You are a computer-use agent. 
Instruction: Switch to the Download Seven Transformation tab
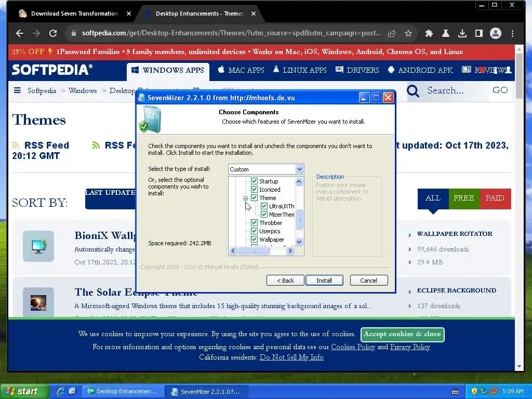click(75, 14)
